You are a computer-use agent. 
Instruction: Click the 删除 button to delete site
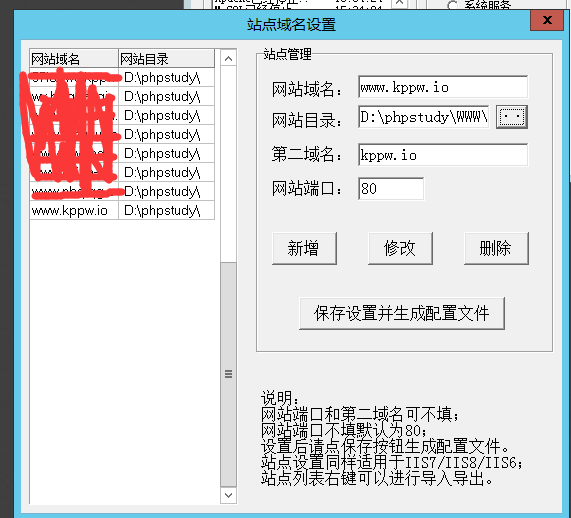[x=496, y=248]
